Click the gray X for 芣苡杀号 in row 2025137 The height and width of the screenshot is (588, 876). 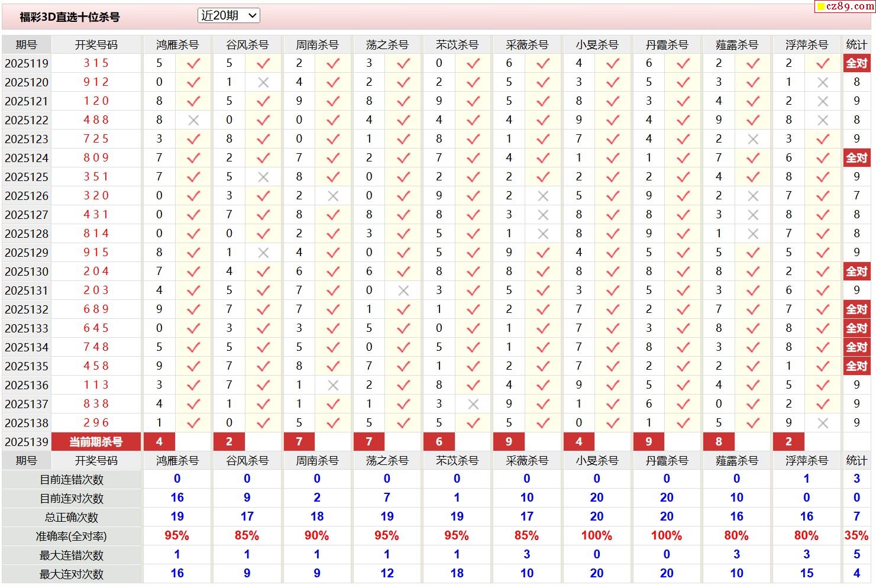click(x=473, y=404)
